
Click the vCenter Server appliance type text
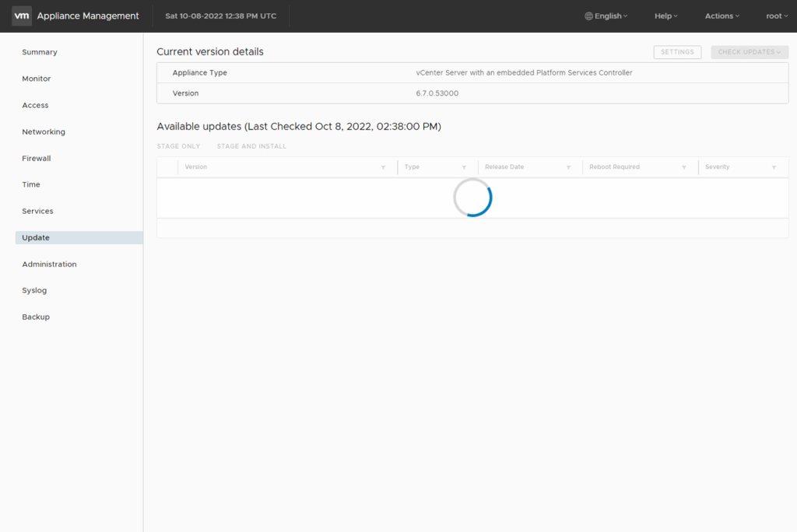pyautogui.click(x=524, y=72)
